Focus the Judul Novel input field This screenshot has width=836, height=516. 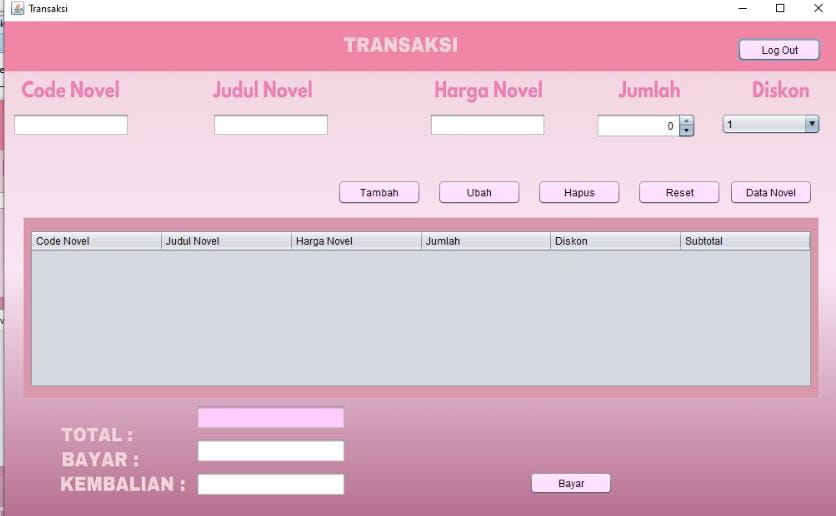point(271,125)
